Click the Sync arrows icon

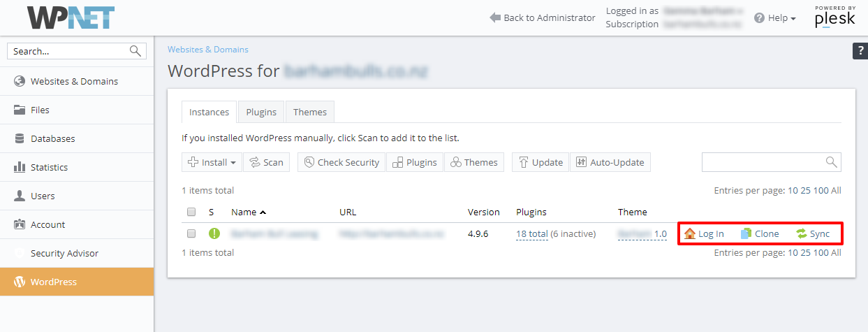click(802, 233)
